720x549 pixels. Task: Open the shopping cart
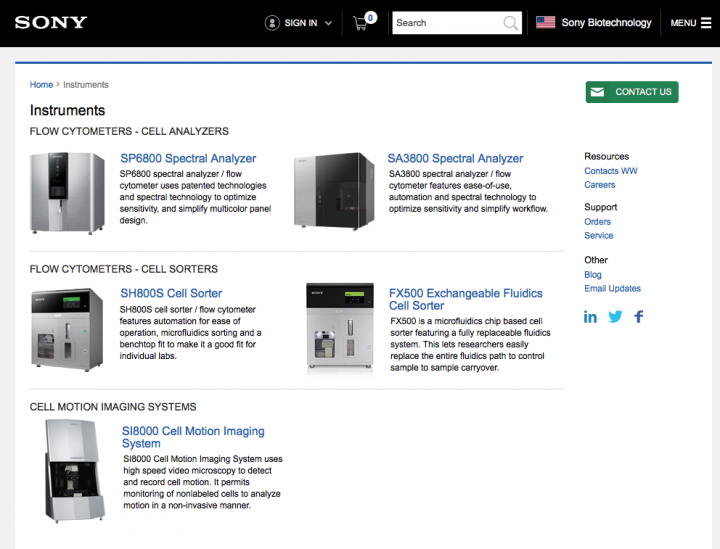pos(364,22)
